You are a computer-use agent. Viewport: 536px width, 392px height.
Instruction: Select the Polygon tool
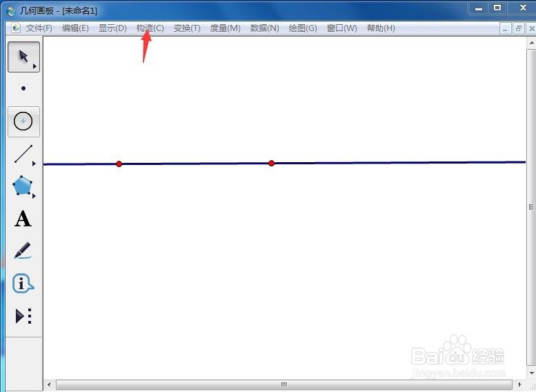coord(23,186)
